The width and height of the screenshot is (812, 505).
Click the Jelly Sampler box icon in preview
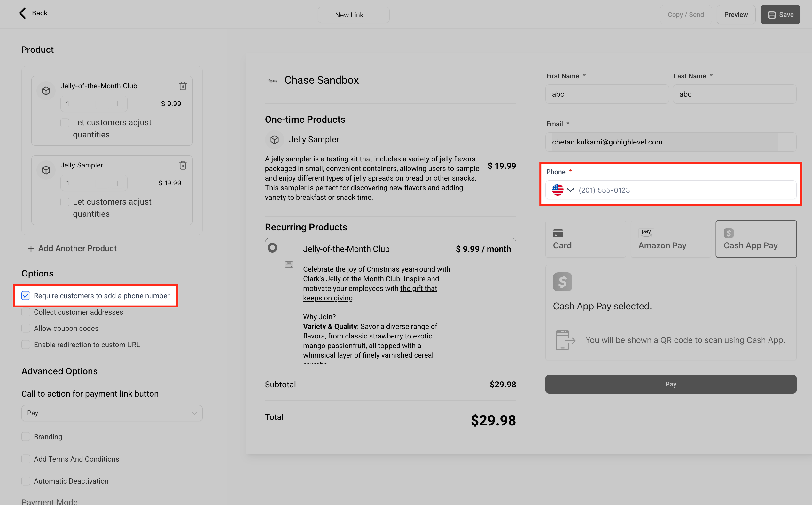[x=274, y=139]
